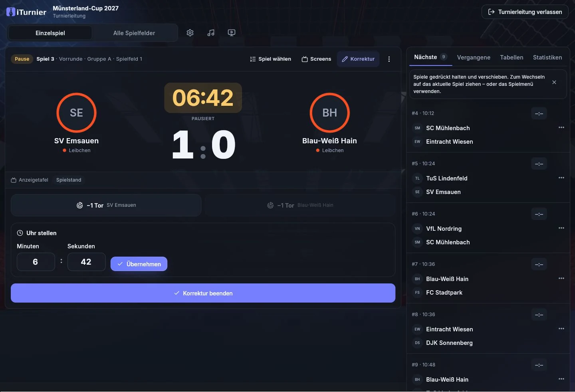575x392 pixels.
Task: Open the settings gear icon
Action: tap(190, 33)
